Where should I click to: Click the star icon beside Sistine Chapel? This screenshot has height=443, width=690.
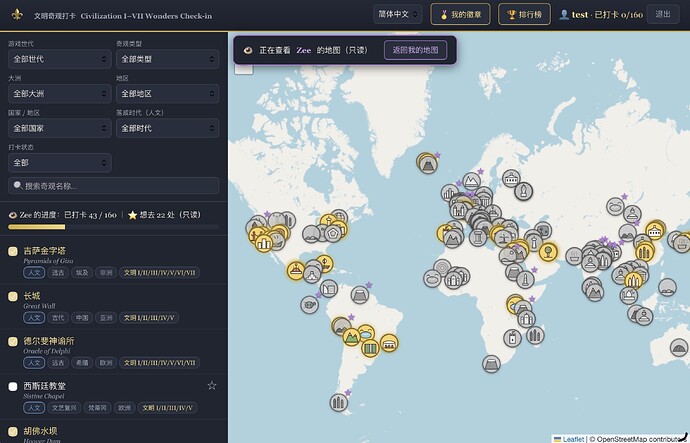point(212,386)
